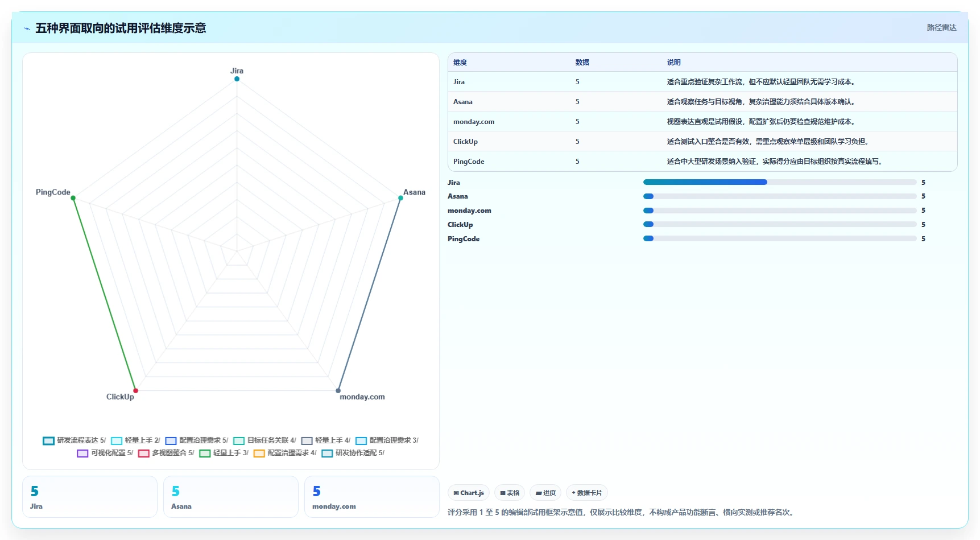Toggle the 轻量上手 4/ legend item
Viewport: 980px width, 540px height.
(326, 440)
